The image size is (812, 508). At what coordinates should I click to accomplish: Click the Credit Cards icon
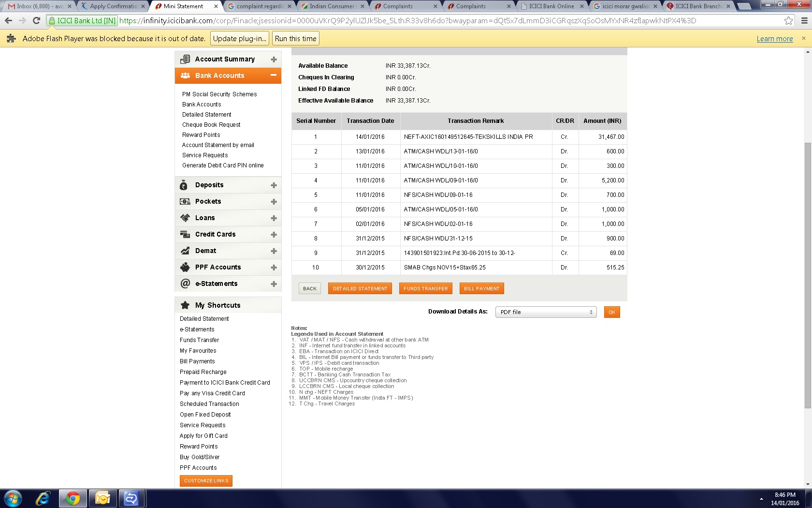(185, 235)
